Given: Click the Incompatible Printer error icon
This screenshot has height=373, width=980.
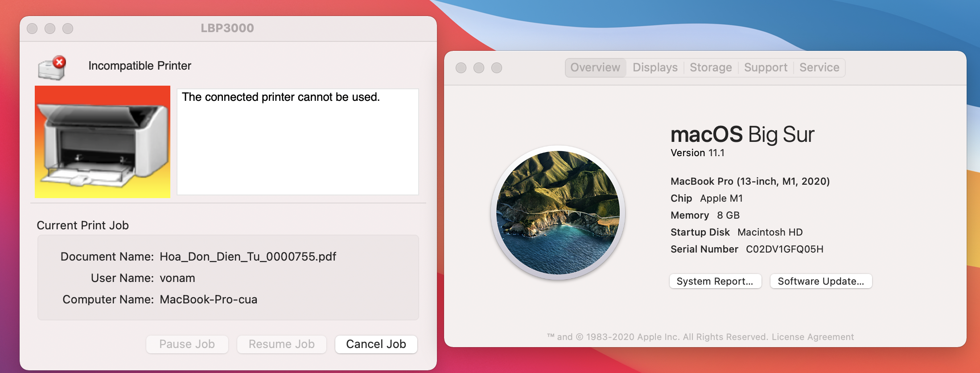Looking at the screenshot, I should 52,67.
